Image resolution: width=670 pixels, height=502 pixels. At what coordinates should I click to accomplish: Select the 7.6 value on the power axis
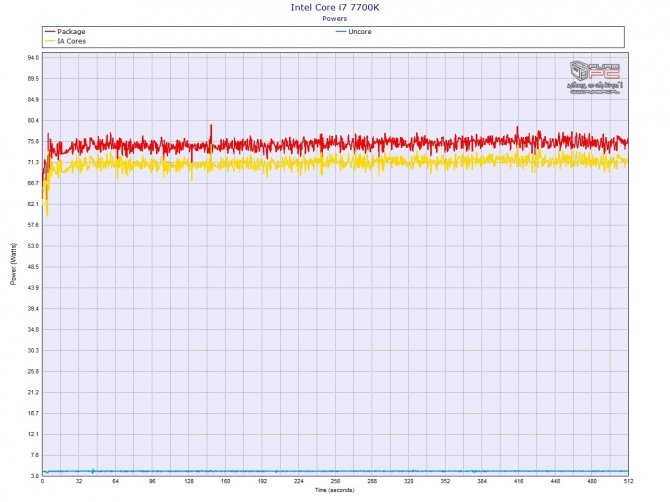click(34, 455)
